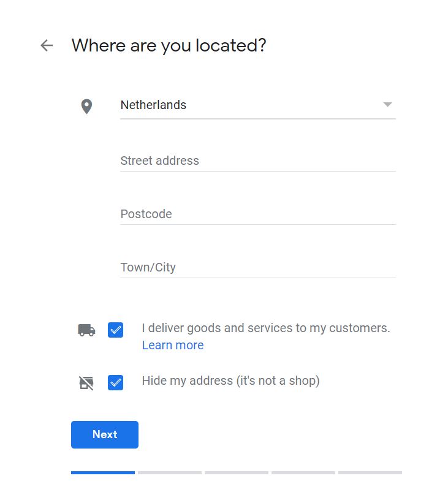Click the third progress step segment
The width and height of the screenshot is (448, 481).
pyautogui.click(x=237, y=472)
